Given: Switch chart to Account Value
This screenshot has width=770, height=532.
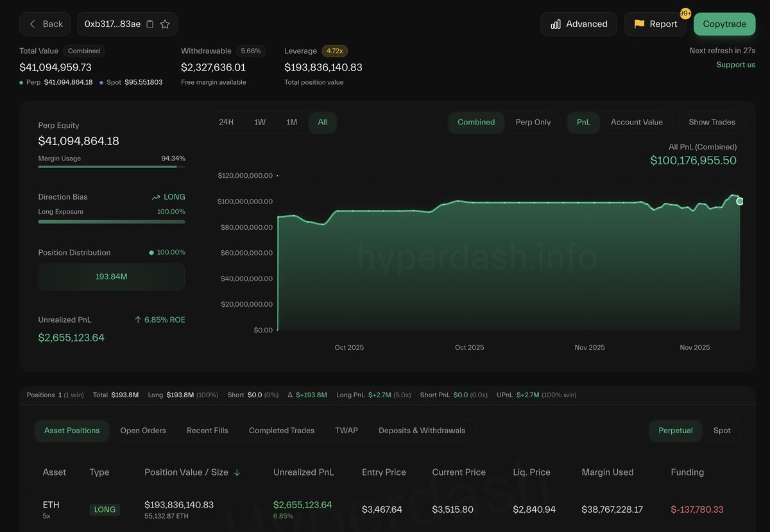Looking at the screenshot, I should (x=636, y=122).
